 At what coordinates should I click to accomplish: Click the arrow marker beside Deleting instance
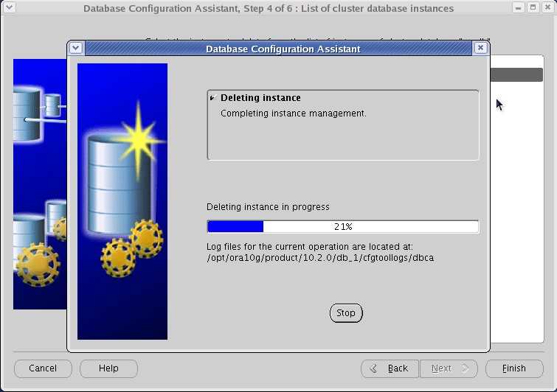(212, 98)
